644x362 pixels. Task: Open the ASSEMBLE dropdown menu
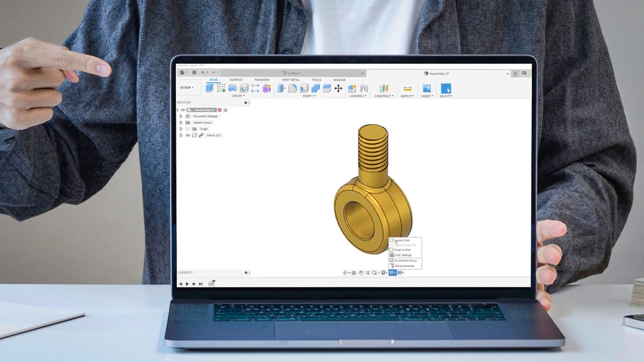point(358,96)
